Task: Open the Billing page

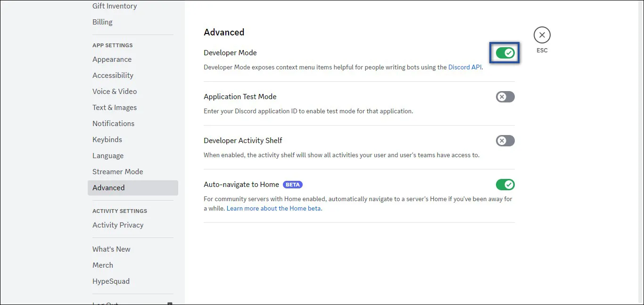Action: click(x=102, y=22)
